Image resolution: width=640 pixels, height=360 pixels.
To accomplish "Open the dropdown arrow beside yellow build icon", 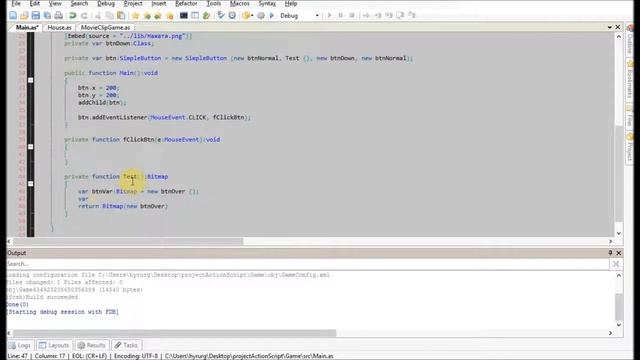I will [x=252, y=16].
